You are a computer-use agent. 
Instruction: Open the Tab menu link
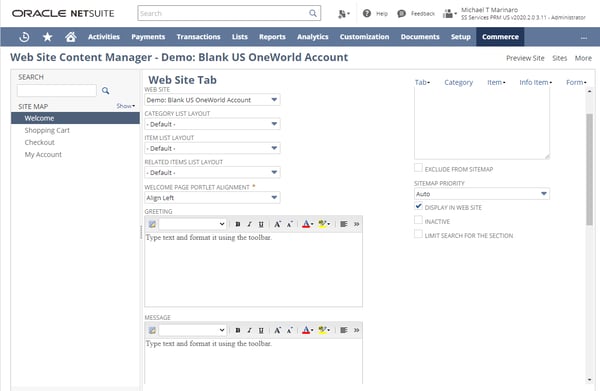[x=422, y=82]
